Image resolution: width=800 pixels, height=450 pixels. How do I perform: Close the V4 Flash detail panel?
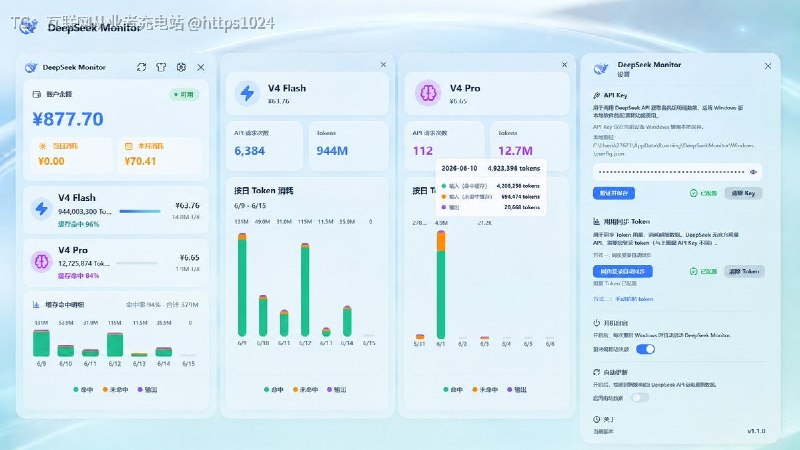[x=383, y=65]
